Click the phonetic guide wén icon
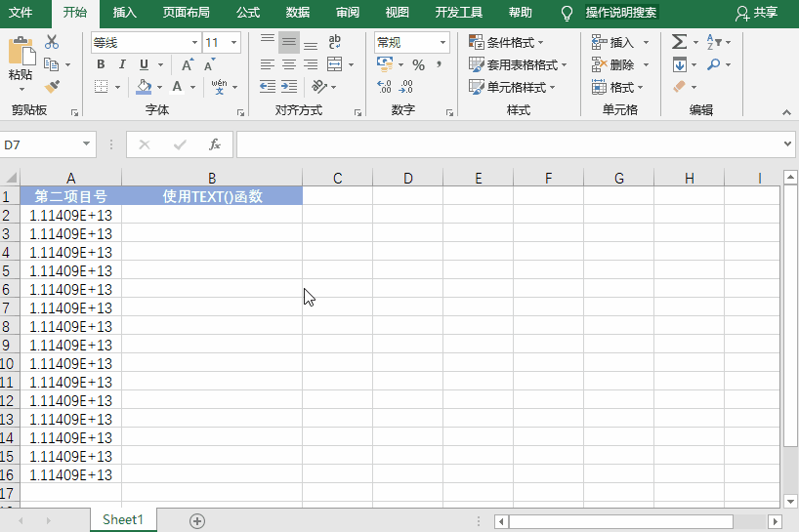This screenshot has height=532, width=799. 219,87
